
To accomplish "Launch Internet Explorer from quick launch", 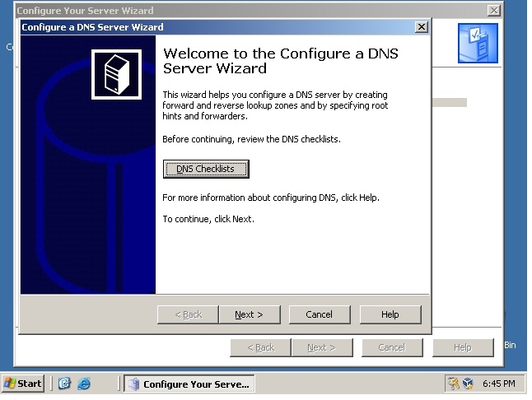I will (84, 384).
